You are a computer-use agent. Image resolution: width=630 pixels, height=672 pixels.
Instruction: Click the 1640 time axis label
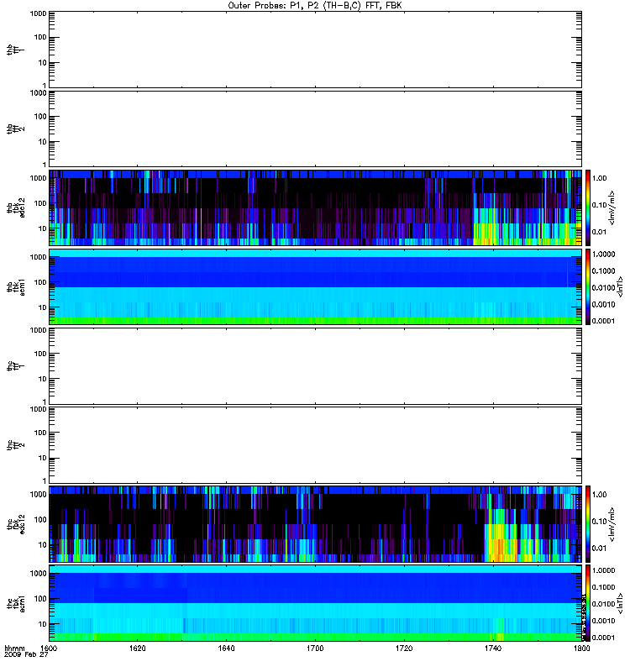coord(226,648)
